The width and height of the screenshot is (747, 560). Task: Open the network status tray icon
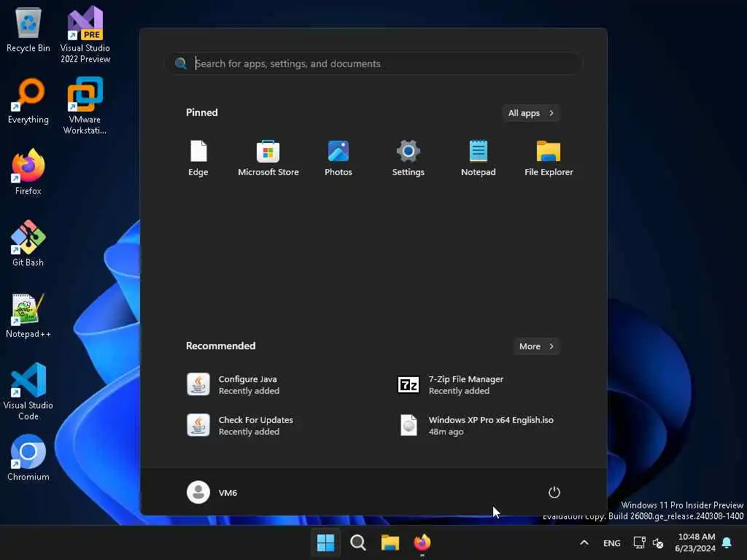click(x=639, y=542)
